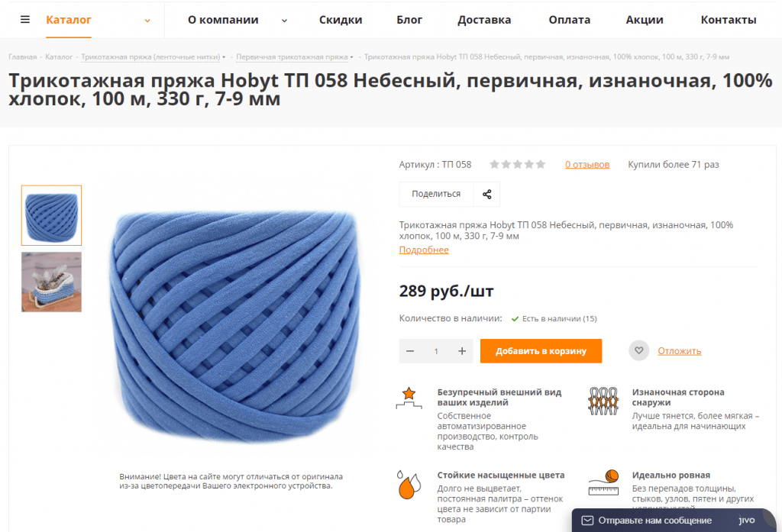Click the Добавить в корзину button

pos(541,351)
